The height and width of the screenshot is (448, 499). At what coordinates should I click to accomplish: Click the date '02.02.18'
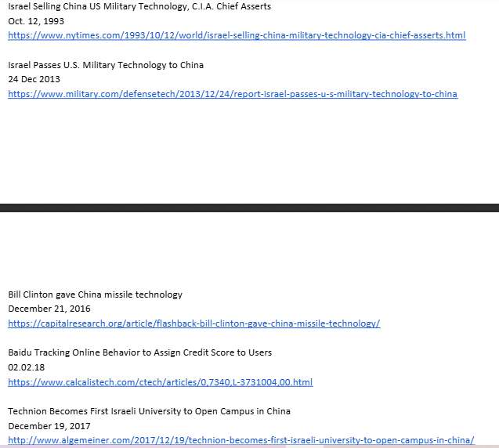coord(27,367)
